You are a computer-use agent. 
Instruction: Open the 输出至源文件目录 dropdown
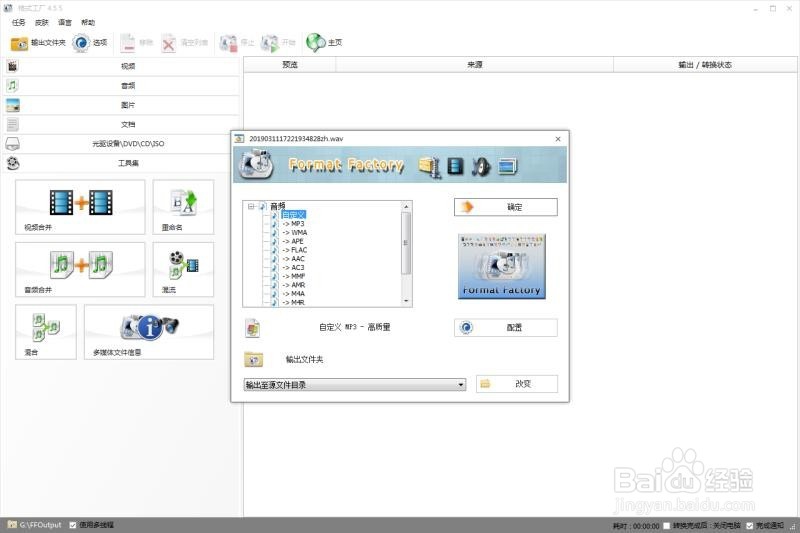click(355, 385)
